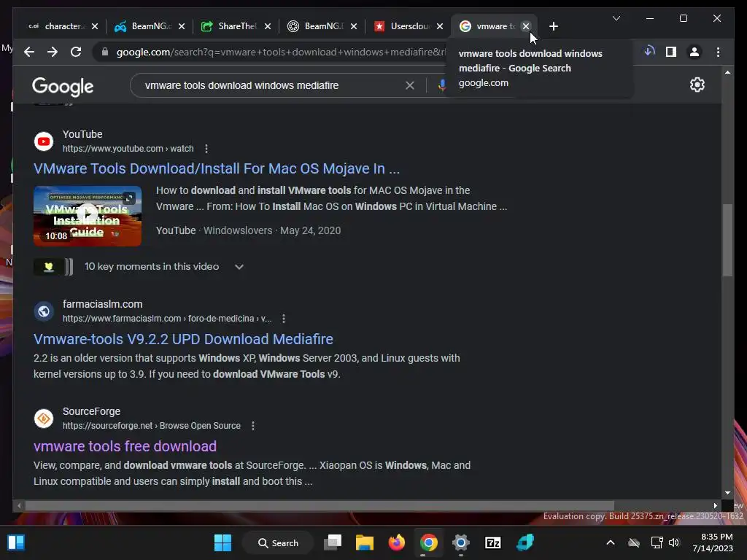The height and width of the screenshot is (560, 747).
Task: Click the address bar URL
Action: [280, 52]
